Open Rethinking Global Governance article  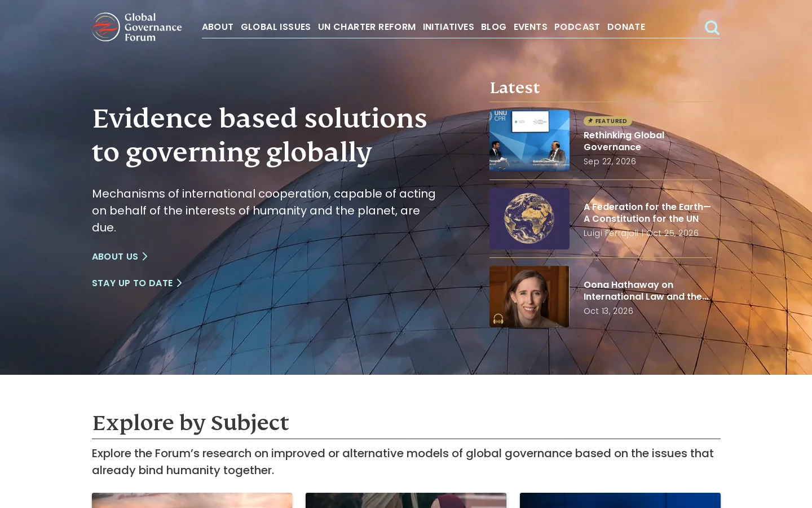click(x=624, y=141)
